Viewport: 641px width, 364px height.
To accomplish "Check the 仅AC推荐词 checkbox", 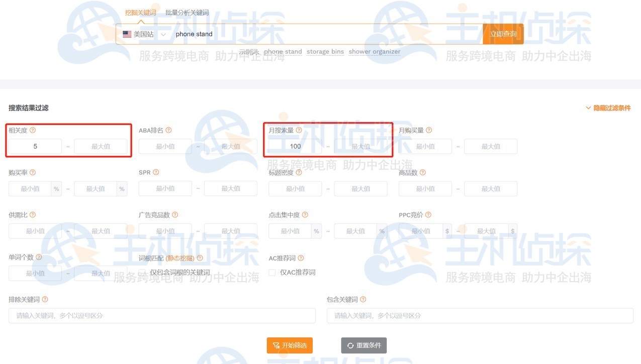I will coord(272,273).
